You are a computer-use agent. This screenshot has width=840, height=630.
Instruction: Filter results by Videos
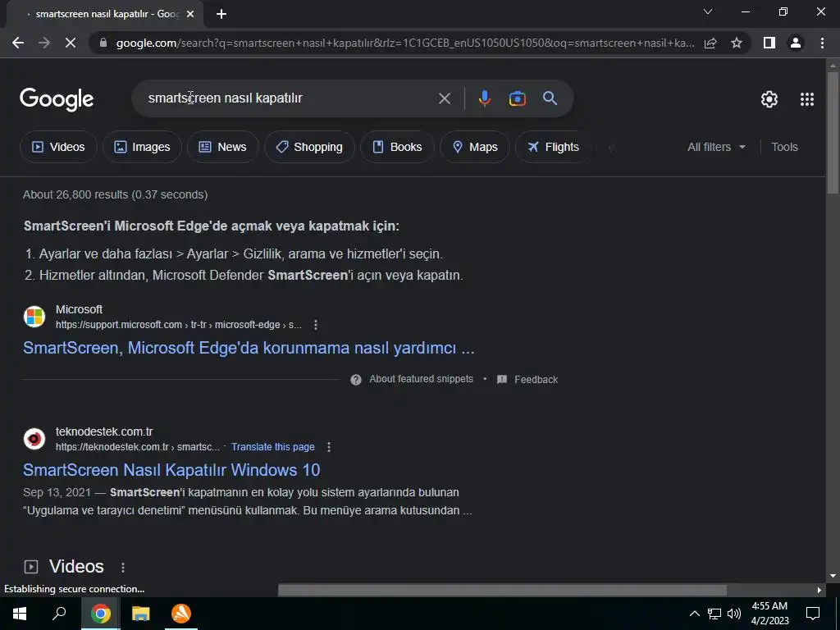[58, 147]
